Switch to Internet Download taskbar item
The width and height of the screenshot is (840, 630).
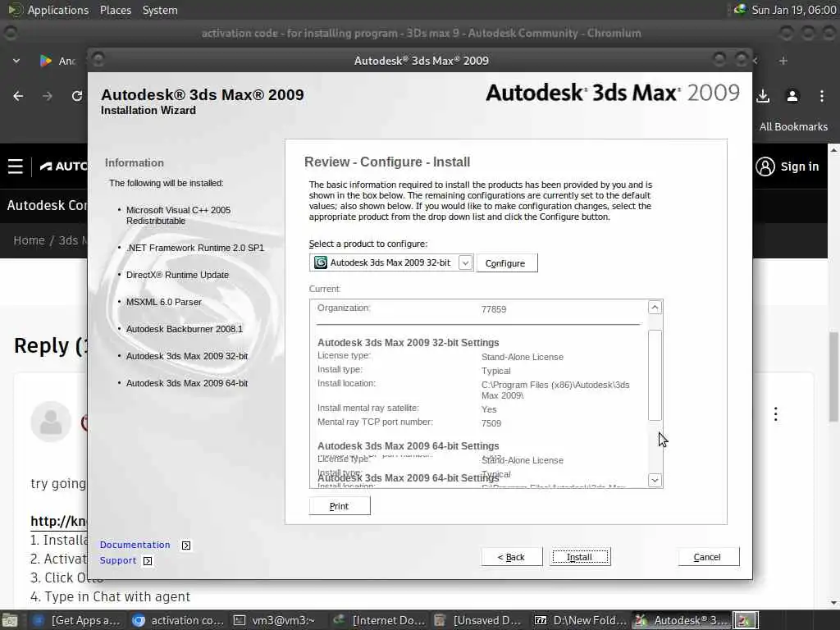coord(379,620)
